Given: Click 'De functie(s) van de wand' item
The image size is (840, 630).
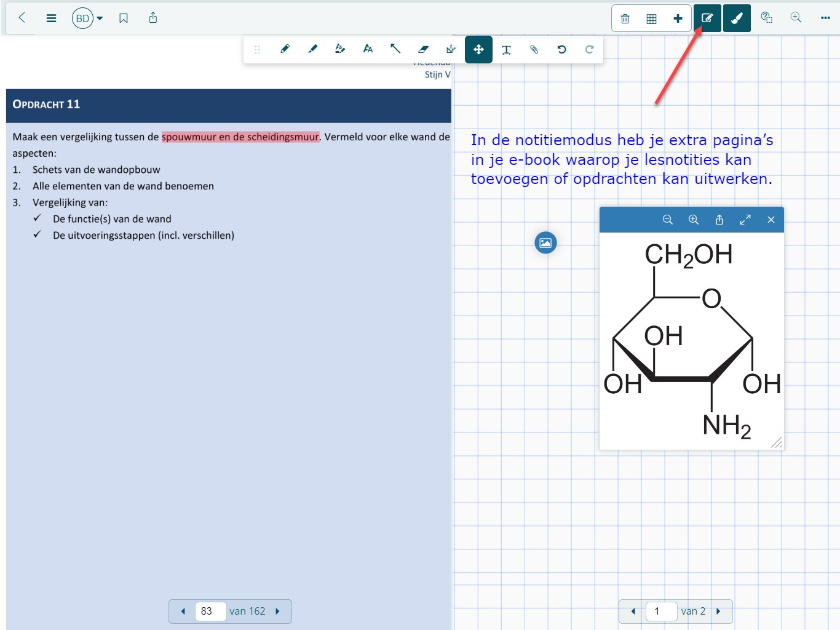Looking at the screenshot, I should coord(112,219).
